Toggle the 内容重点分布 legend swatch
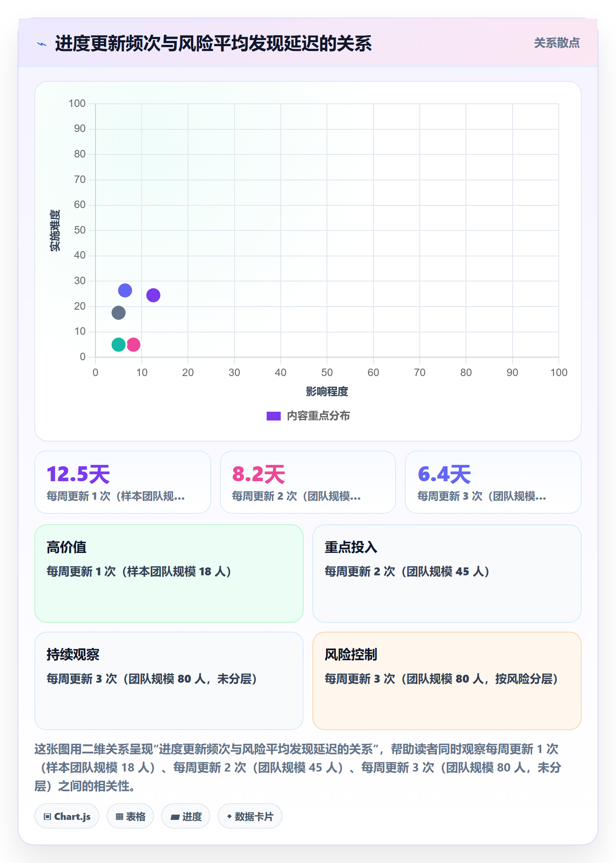Image resolution: width=616 pixels, height=863 pixels. coord(273,416)
